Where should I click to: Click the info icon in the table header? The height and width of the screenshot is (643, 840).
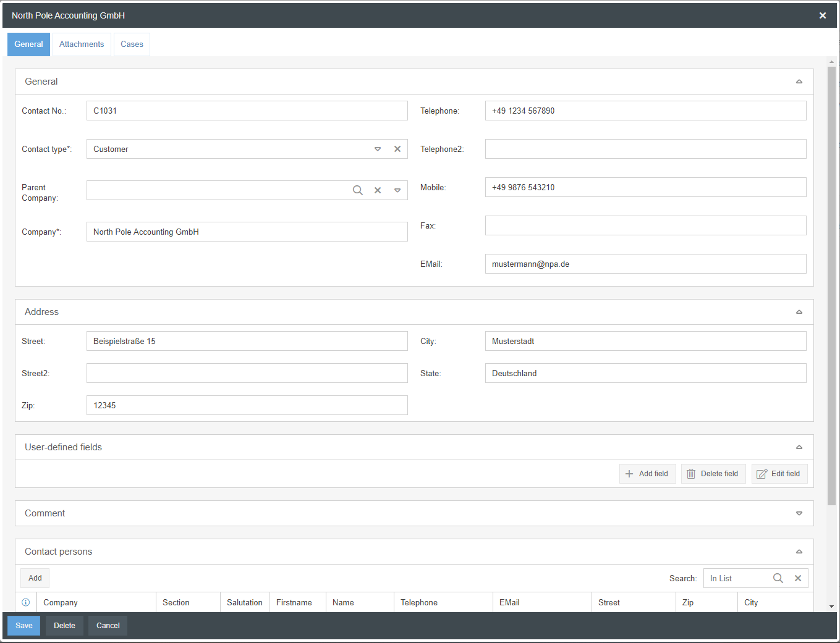26,602
